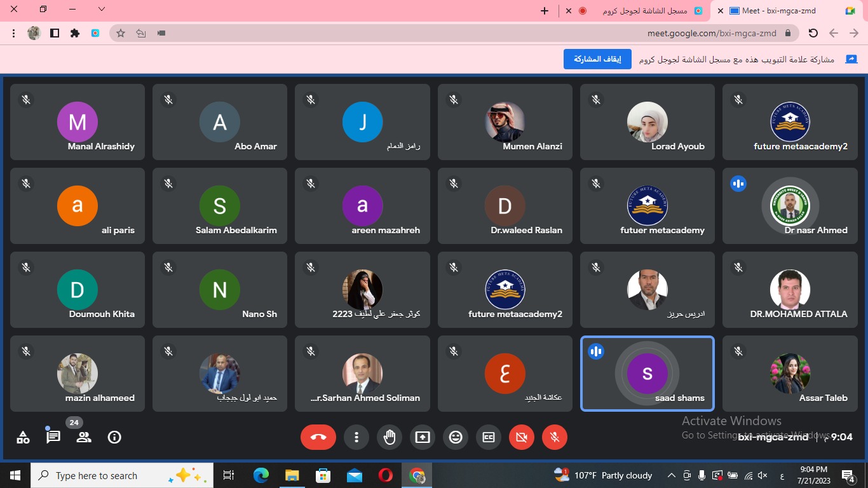Show hidden system tray icons
Screen dimensions: 868x488
point(671,475)
